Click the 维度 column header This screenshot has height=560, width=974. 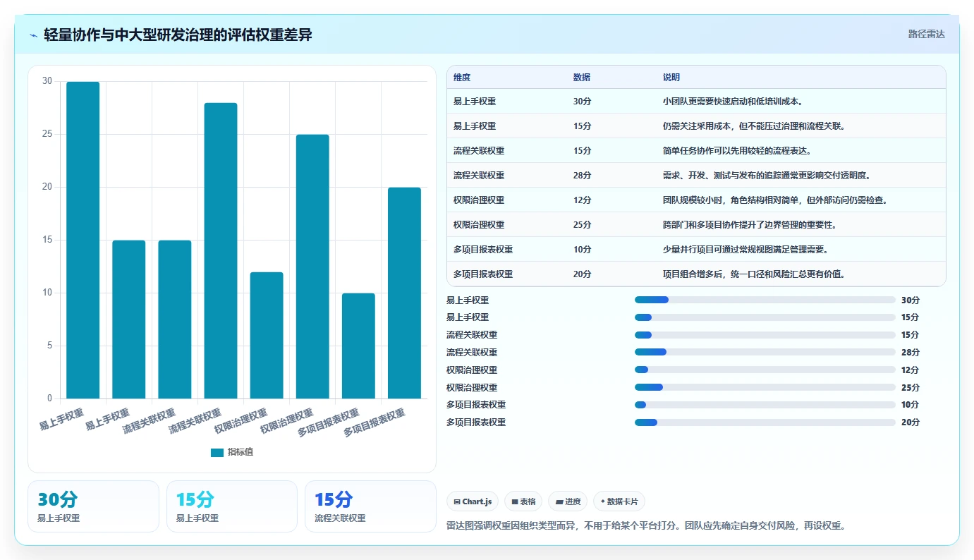[462, 78]
